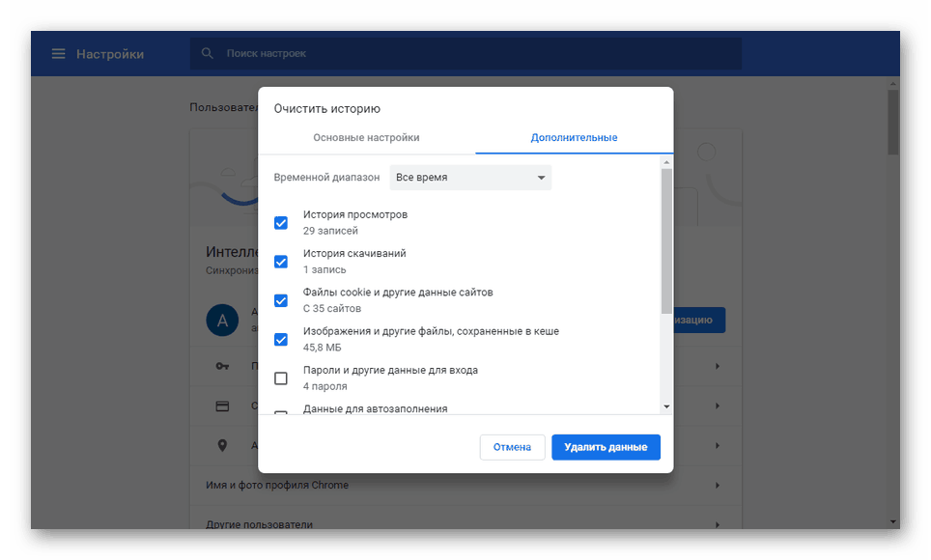Click the 'Поиск настроек' search field
This screenshot has width=931, height=560.
(465, 53)
